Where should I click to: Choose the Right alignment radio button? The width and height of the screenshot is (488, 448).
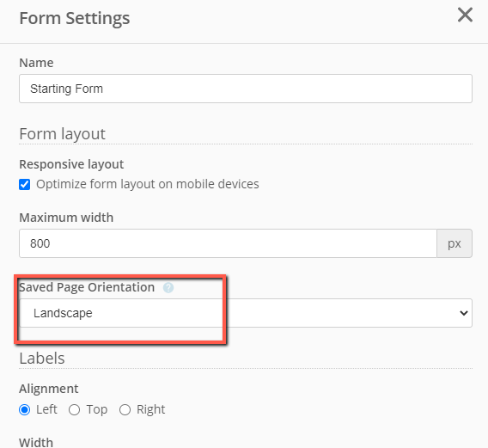(125, 409)
